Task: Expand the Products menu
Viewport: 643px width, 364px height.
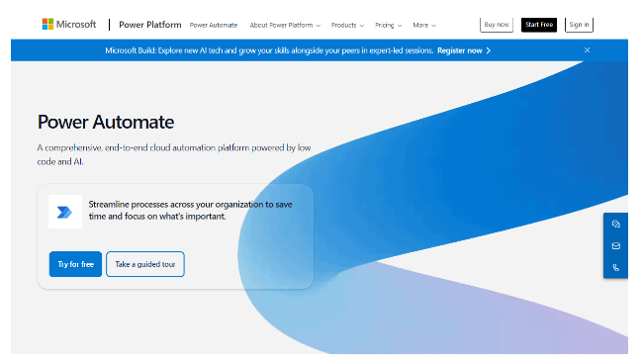Action: coord(347,25)
